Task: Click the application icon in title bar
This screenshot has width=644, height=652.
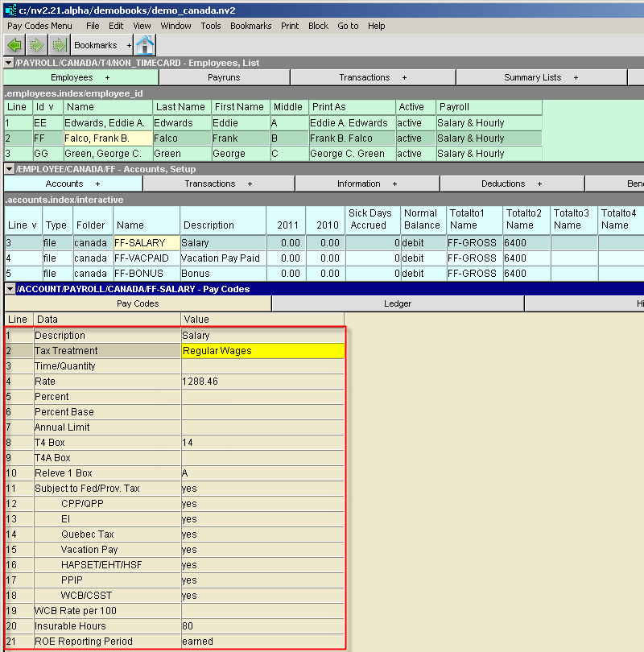Action: [10, 9]
